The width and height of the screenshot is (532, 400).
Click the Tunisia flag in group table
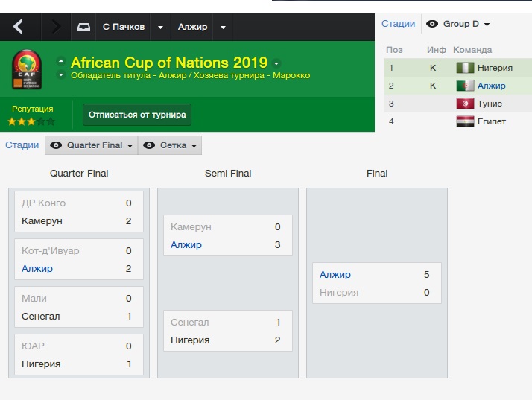point(465,104)
